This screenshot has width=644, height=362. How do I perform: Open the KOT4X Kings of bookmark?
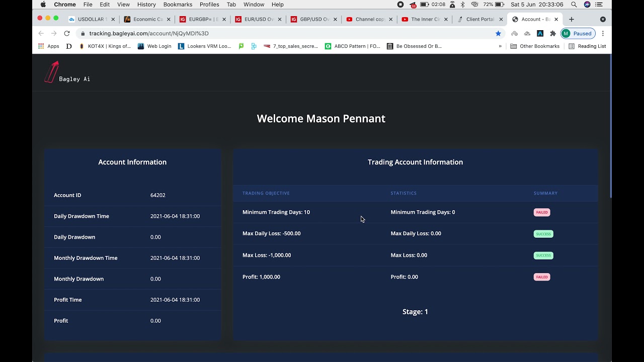point(105,46)
